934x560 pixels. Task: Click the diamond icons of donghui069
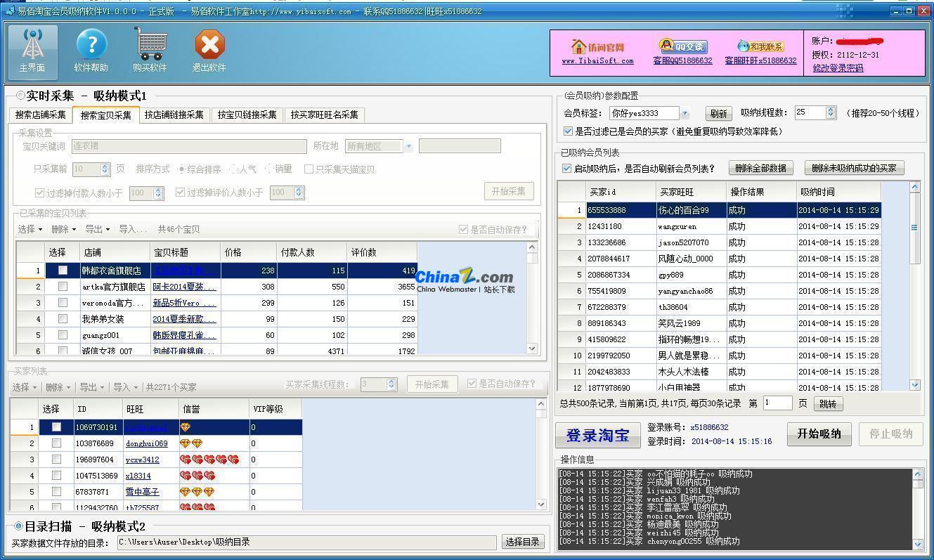[x=191, y=444]
